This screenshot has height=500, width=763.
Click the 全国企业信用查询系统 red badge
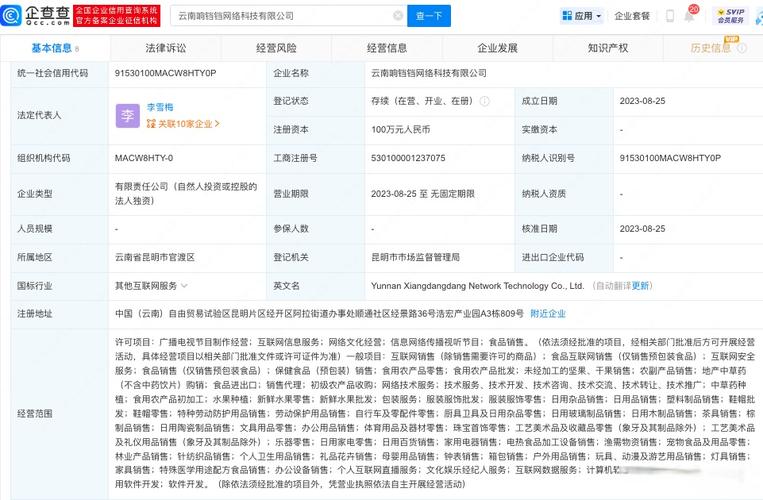tap(117, 16)
